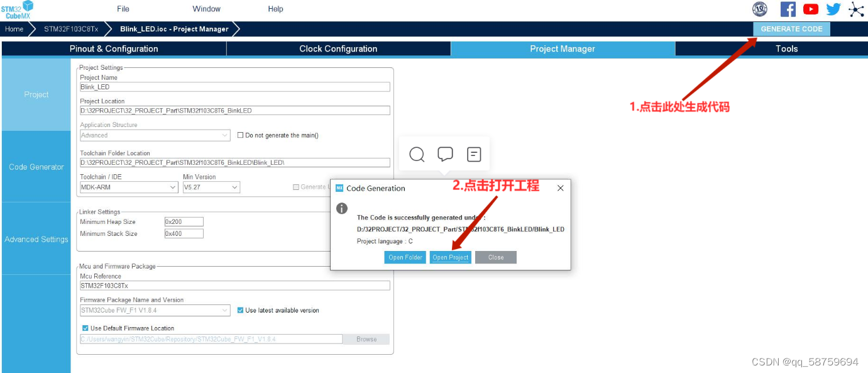Open the File menu

click(123, 9)
